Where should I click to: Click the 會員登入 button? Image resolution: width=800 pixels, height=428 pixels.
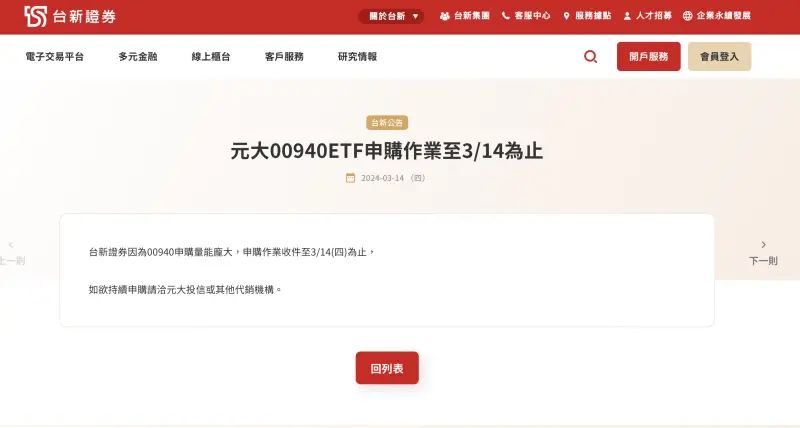click(719, 57)
